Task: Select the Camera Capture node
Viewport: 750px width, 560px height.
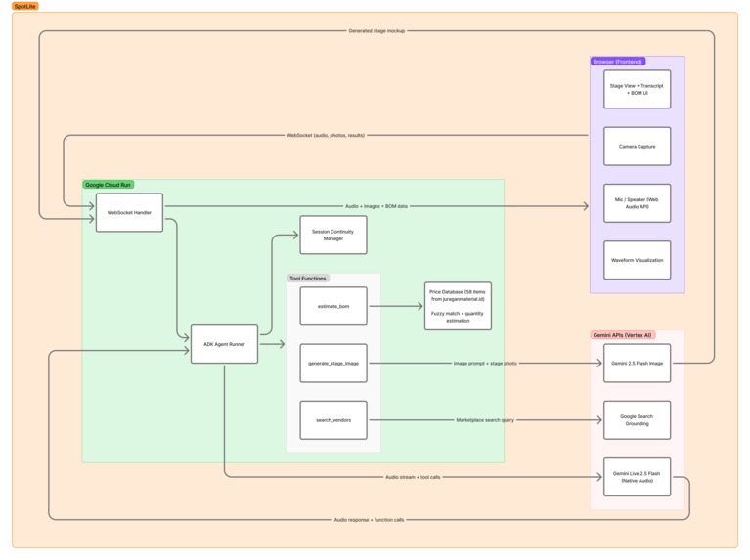Action: [x=638, y=147]
